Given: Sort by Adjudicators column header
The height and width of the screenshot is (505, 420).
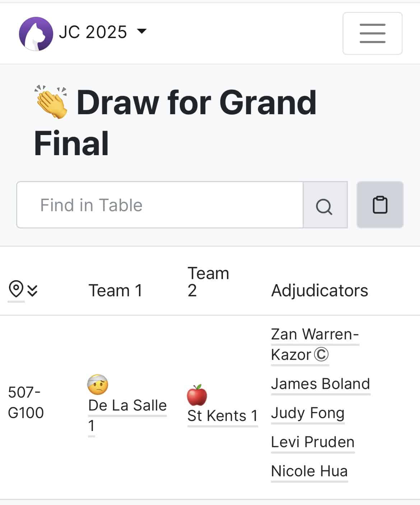Looking at the screenshot, I should tap(319, 290).
